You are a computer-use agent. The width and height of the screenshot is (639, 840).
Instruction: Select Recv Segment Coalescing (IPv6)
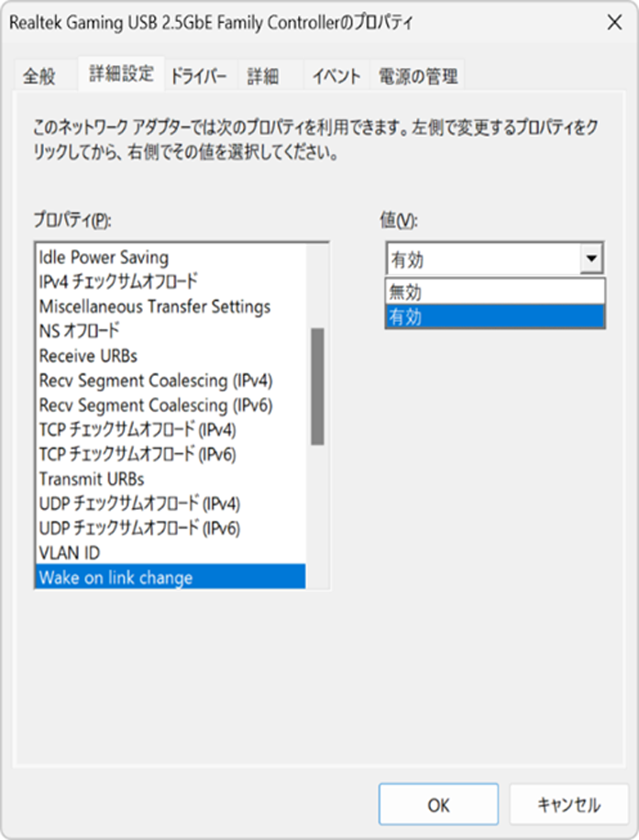click(x=171, y=405)
